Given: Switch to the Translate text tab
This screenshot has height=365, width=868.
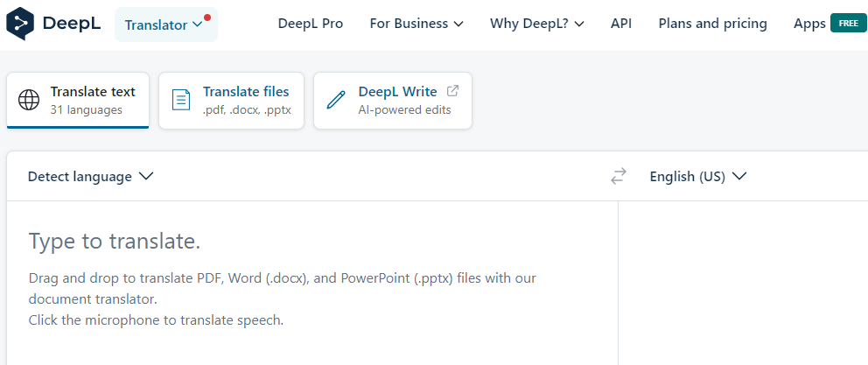Looking at the screenshot, I should (x=78, y=100).
